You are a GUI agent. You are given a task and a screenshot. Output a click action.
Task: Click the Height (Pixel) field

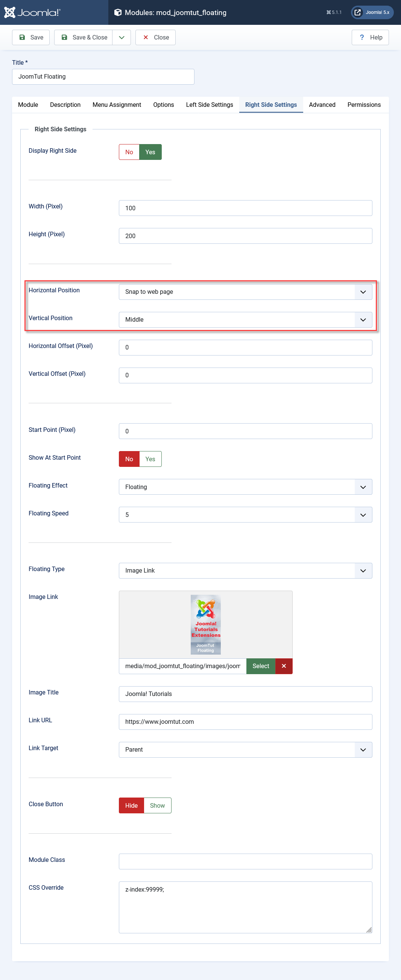coord(245,236)
